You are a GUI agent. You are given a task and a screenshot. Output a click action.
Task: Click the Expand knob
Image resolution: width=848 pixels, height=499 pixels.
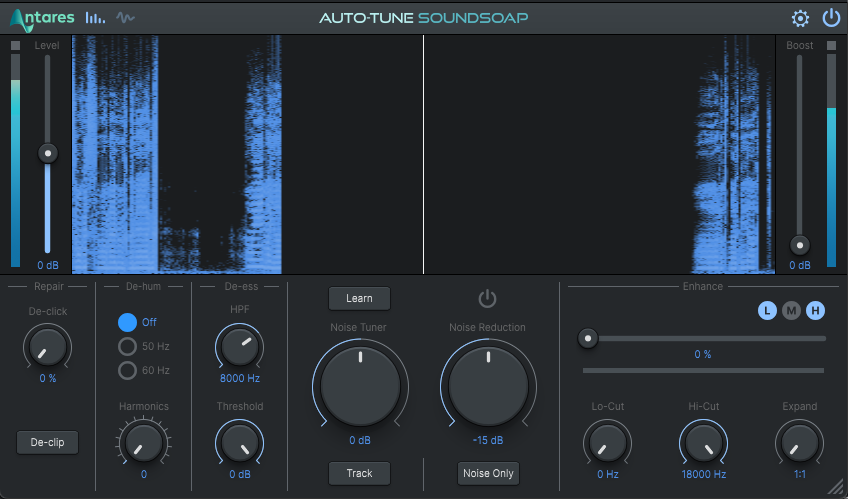799,443
